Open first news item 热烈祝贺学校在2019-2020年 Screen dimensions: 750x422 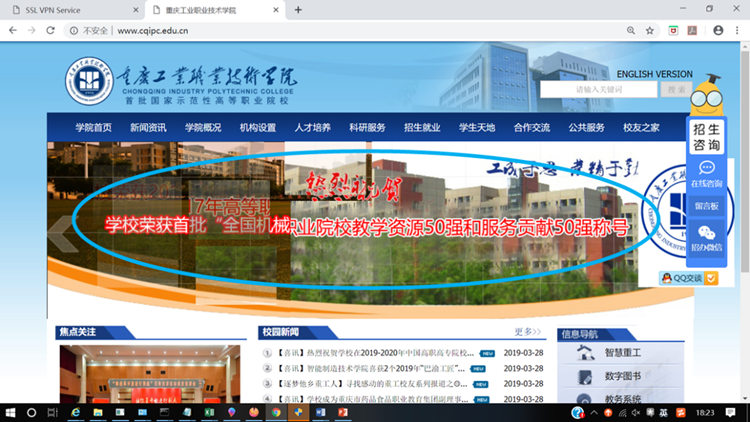tap(375, 353)
